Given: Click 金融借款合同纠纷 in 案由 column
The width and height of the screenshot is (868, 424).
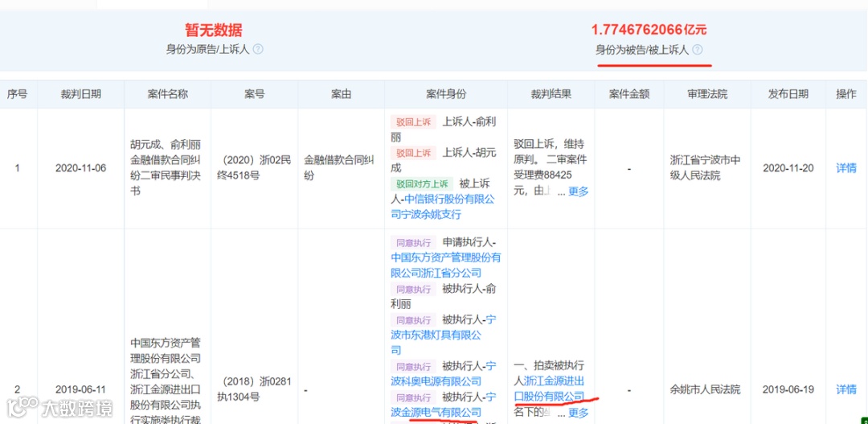Looking at the screenshot, I should click(339, 168).
